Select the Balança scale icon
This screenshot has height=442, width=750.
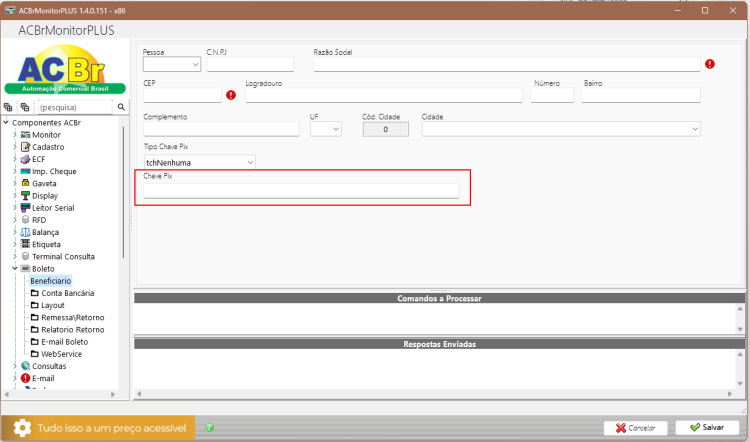point(25,232)
